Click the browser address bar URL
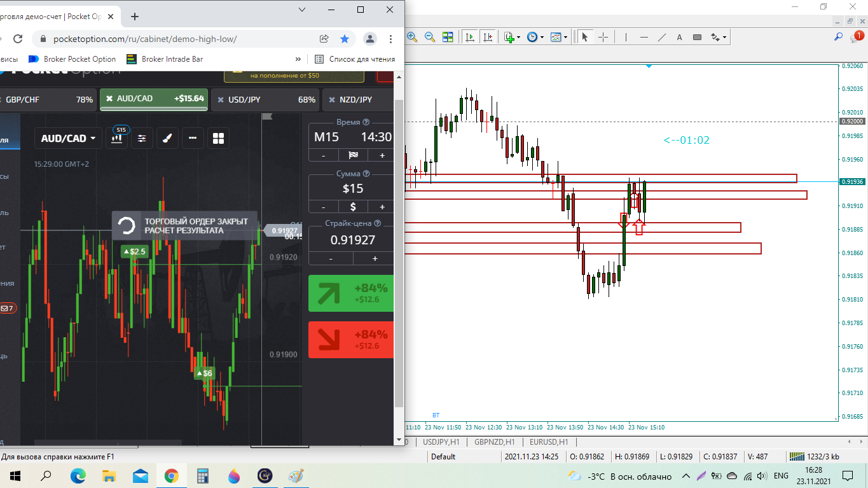 pyautogui.click(x=145, y=39)
